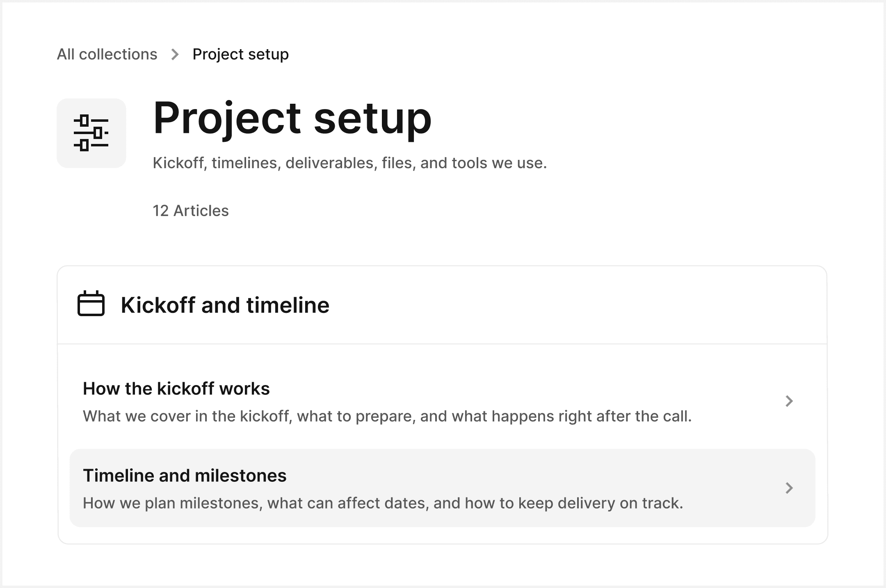This screenshot has width=886, height=588.
Task: Click the Kickoff and timeline section title
Action: [225, 304]
